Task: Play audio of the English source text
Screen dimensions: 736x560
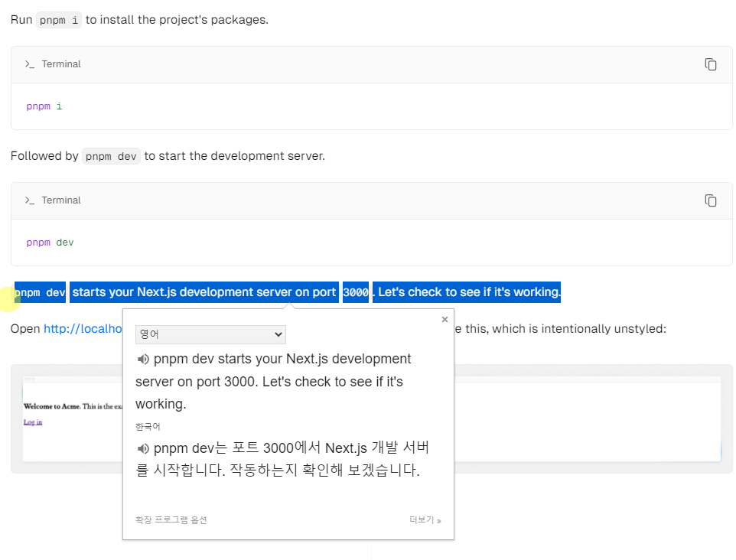Action: pos(143,360)
